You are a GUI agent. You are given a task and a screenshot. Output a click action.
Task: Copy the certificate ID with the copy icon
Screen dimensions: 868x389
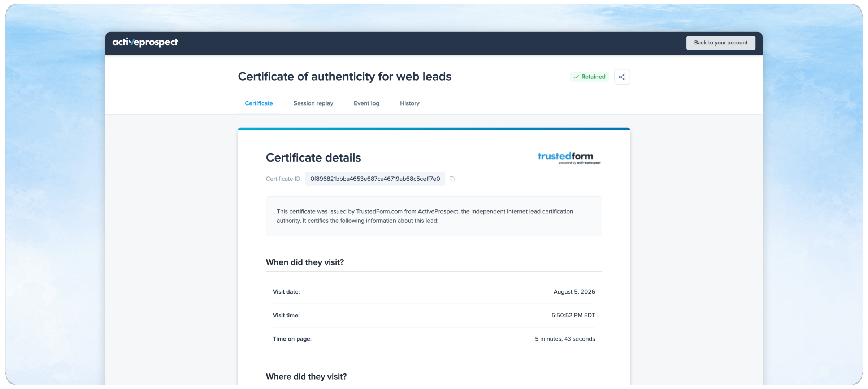point(452,179)
